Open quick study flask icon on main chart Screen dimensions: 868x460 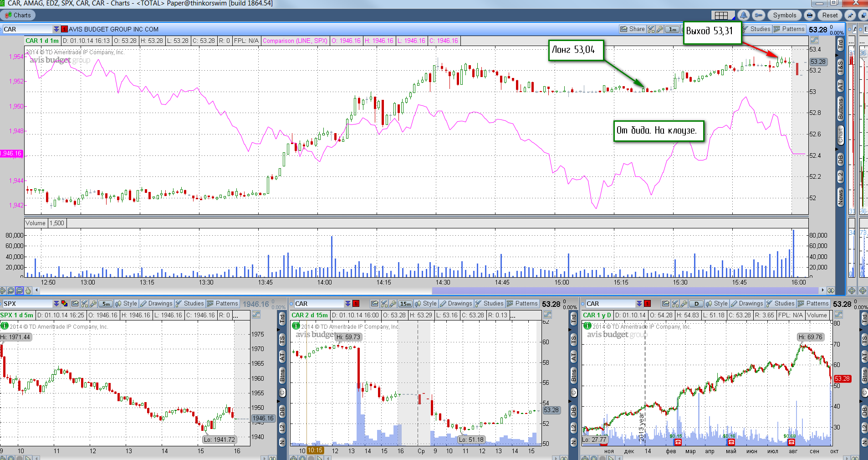pos(651,29)
